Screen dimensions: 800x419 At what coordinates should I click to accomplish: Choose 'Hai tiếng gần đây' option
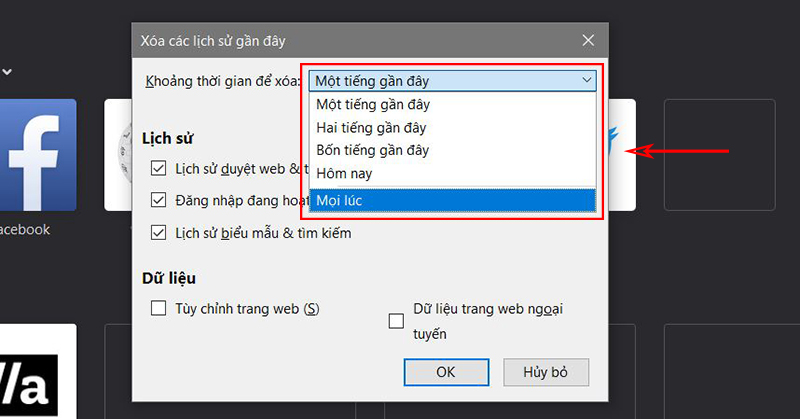tap(452, 128)
